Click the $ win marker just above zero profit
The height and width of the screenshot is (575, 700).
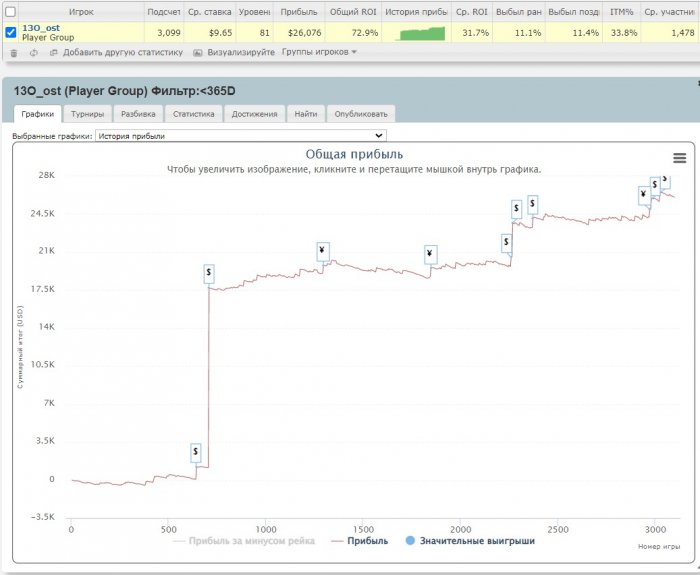(x=196, y=452)
